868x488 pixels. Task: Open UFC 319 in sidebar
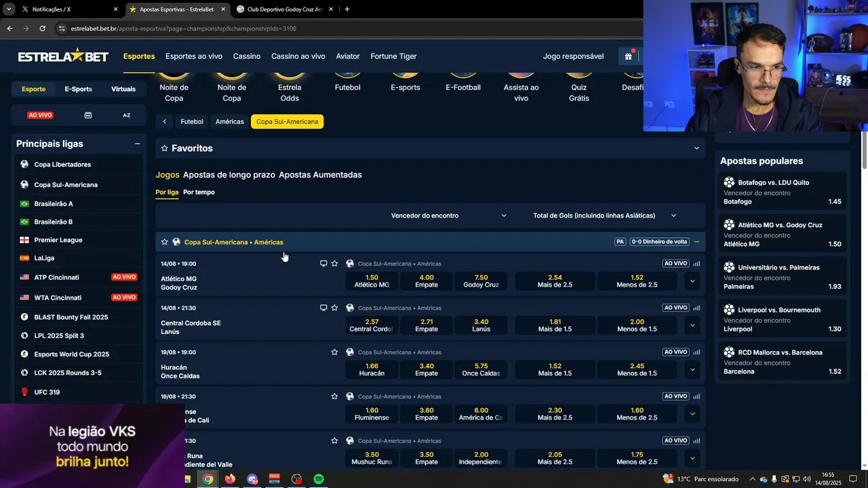(79, 392)
